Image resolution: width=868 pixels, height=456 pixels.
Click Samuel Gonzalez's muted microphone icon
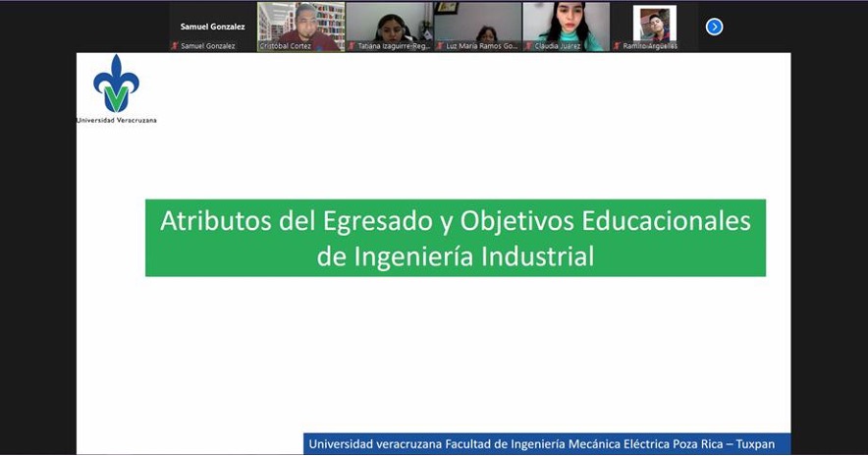coord(175,46)
